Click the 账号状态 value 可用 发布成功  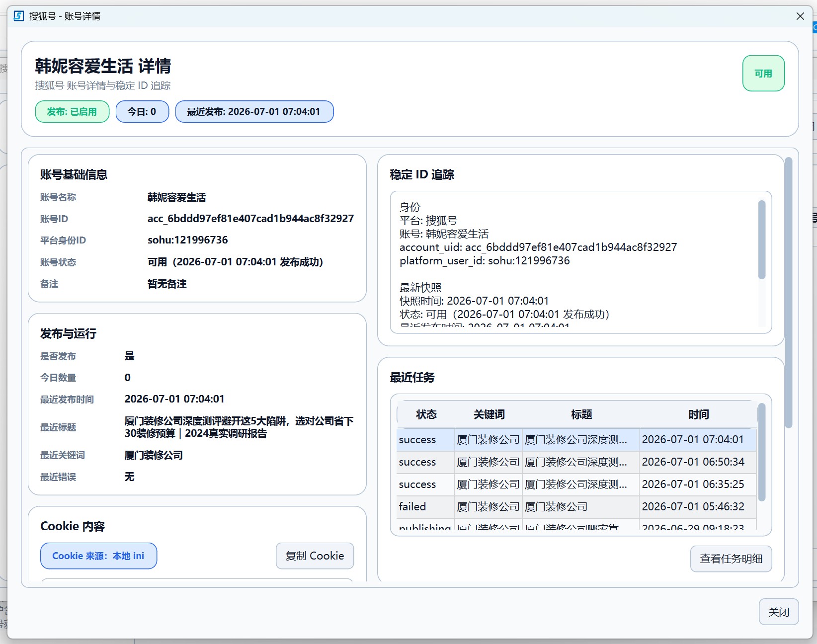click(235, 262)
